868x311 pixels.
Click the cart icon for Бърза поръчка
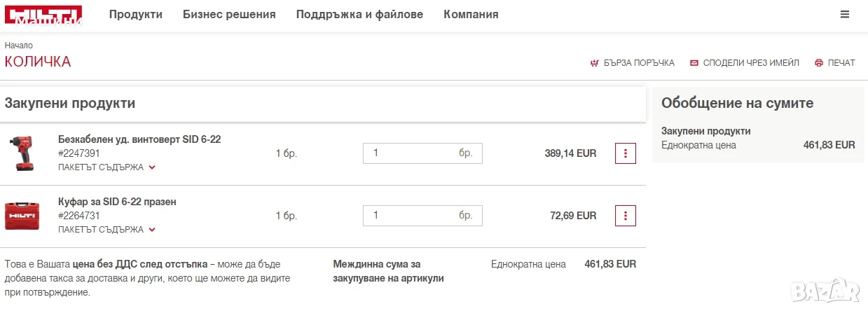coord(595,63)
